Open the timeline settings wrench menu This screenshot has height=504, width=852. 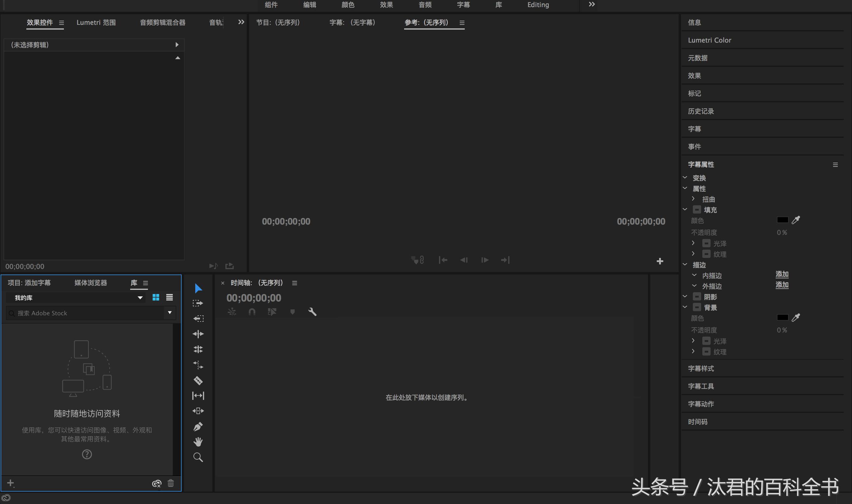coord(312,311)
